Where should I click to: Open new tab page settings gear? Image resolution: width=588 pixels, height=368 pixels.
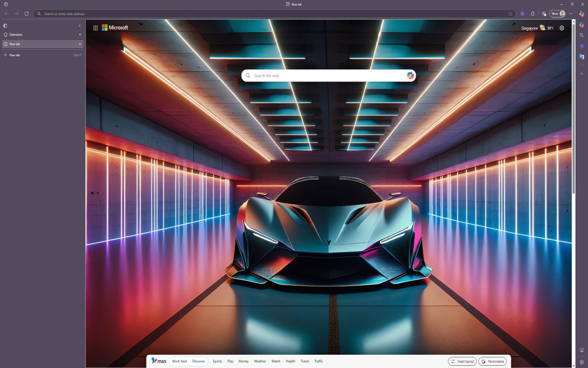click(x=562, y=28)
